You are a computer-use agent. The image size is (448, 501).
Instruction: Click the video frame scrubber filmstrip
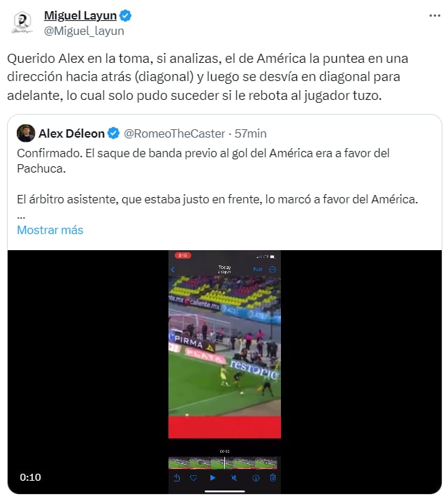[x=223, y=463]
